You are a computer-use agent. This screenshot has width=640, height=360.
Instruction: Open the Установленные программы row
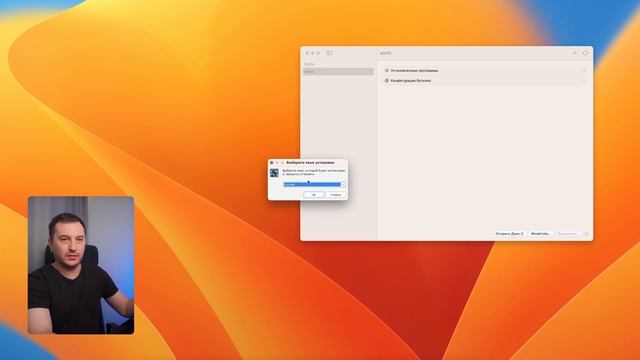(485, 71)
